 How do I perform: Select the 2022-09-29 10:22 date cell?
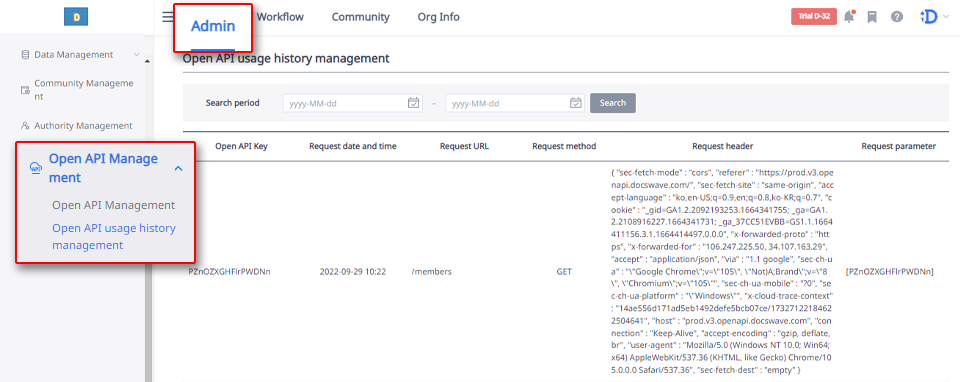pos(353,271)
